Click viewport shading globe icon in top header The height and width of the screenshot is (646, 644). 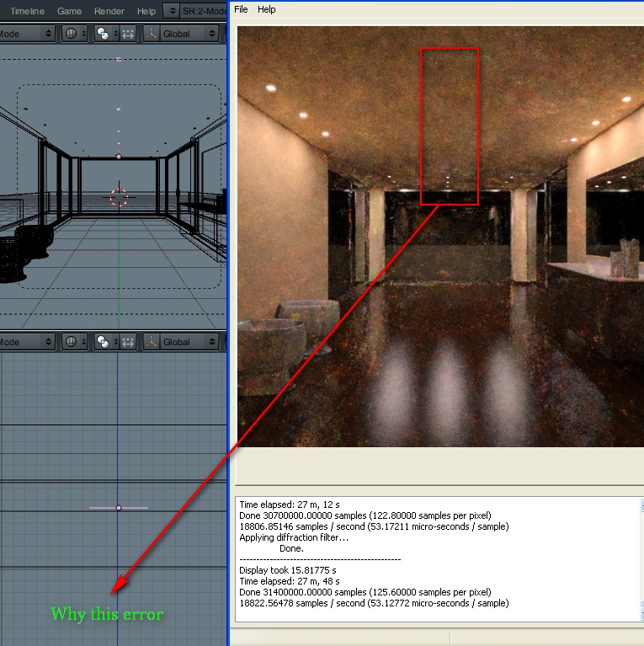point(74,34)
